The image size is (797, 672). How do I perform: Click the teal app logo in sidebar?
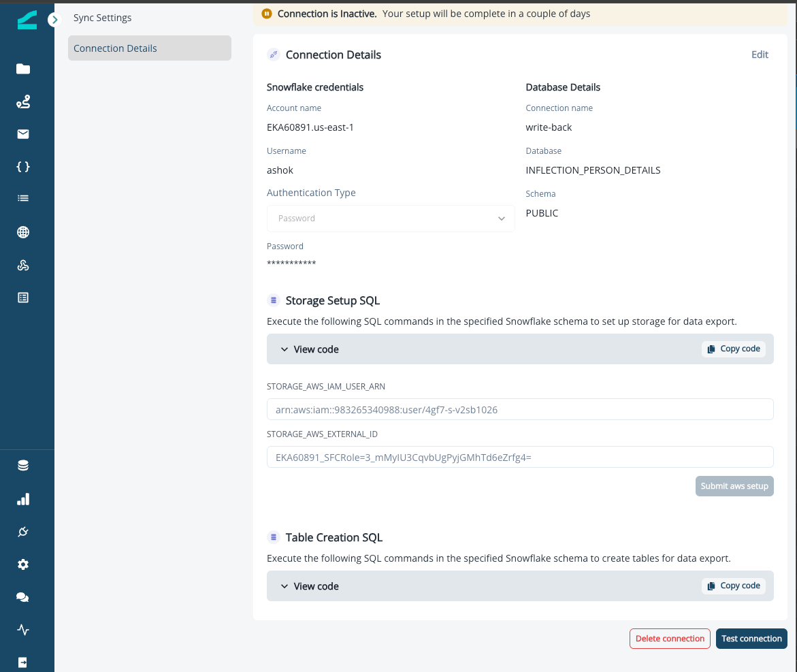pos(27,20)
